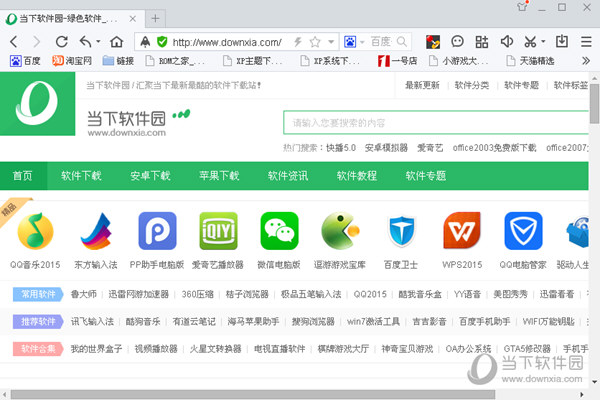Open QQ音乐2015 app icon
The image size is (600, 400).
35,231
